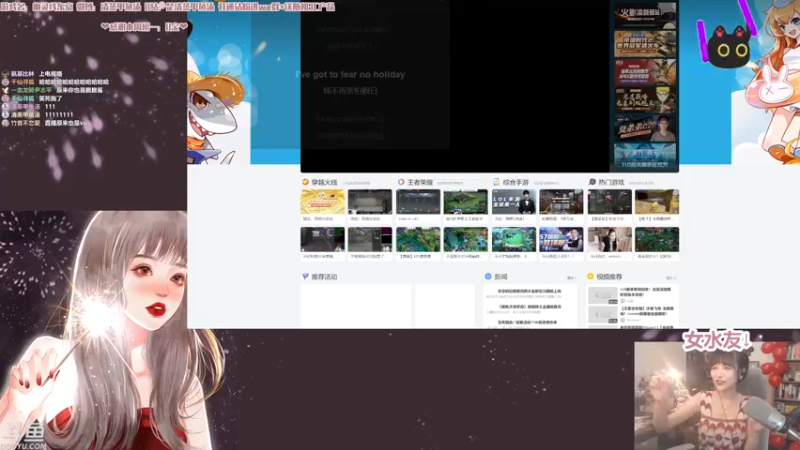800x450 pixels.
Task: Click the black cat mascot decoration
Action: (731, 47)
